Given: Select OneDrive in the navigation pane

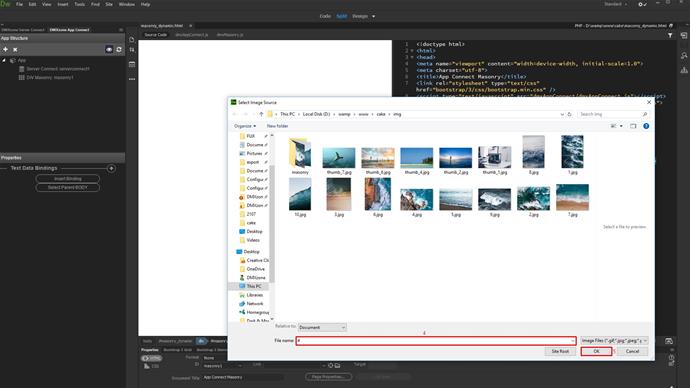Looking at the screenshot, I should coord(253,269).
